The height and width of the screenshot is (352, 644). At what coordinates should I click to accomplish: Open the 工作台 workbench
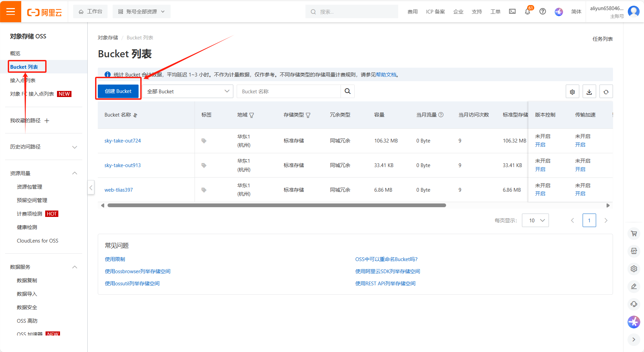pos(90,11)
